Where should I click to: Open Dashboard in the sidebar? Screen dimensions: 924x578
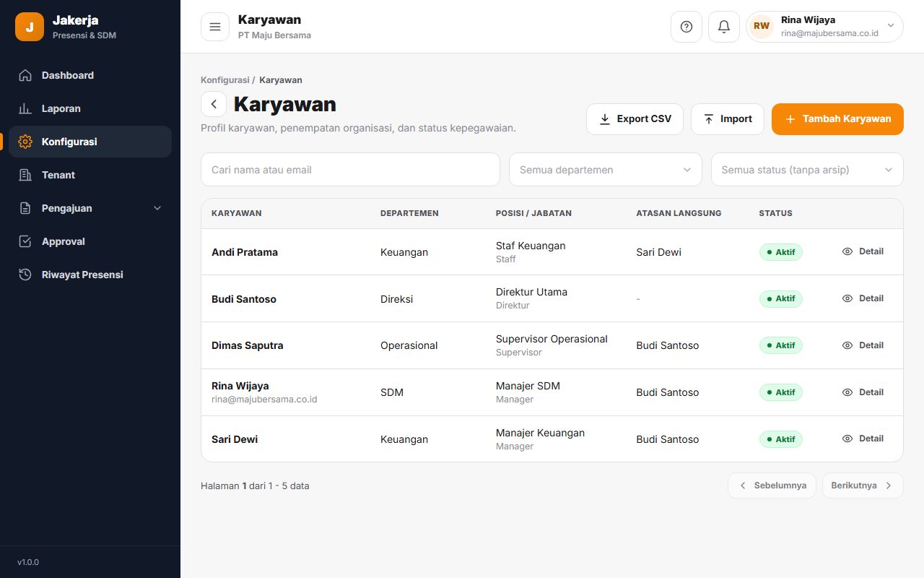(x=90, y=75)
